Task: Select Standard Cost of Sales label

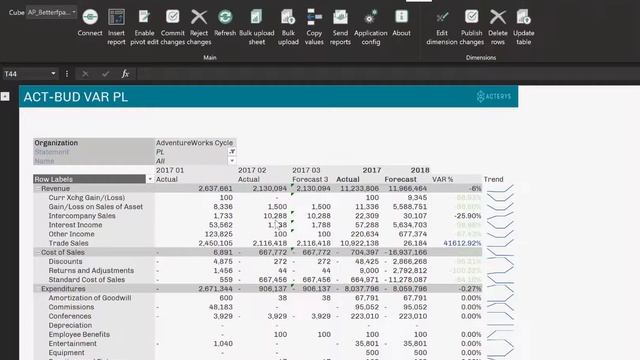Action: click(x=87, y=280)
